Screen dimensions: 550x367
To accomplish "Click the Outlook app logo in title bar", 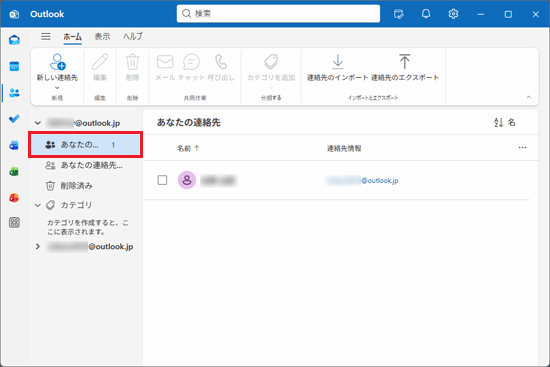I will [14, 14].
